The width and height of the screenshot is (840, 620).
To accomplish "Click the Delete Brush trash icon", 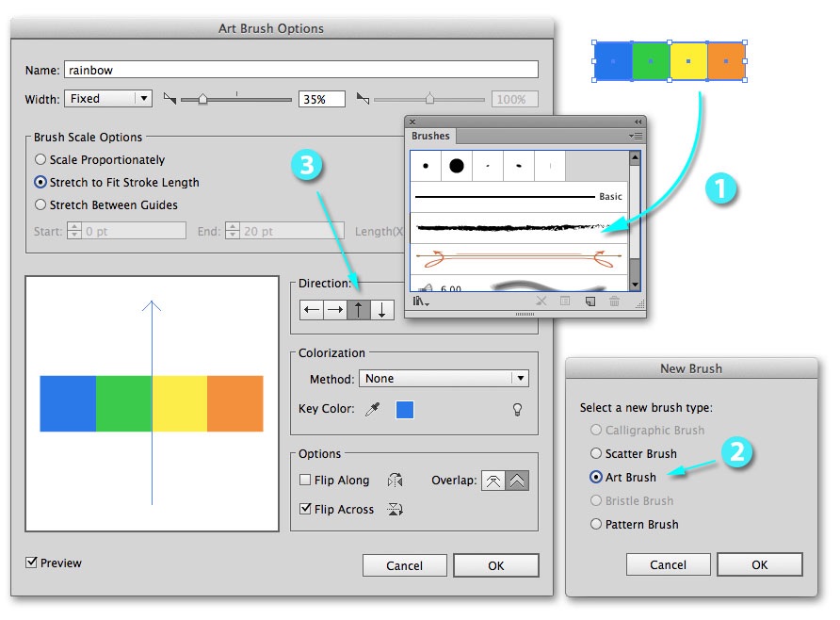I will (x=614, y=302).
